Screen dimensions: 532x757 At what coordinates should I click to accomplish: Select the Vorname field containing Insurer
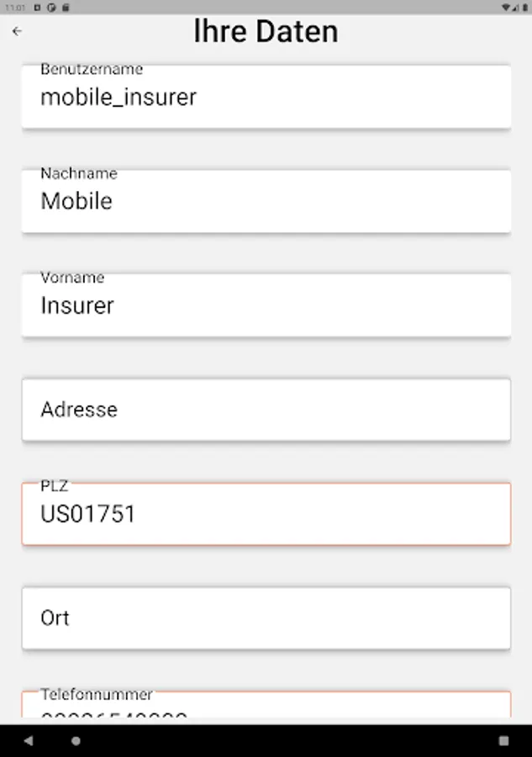(266, 306)
